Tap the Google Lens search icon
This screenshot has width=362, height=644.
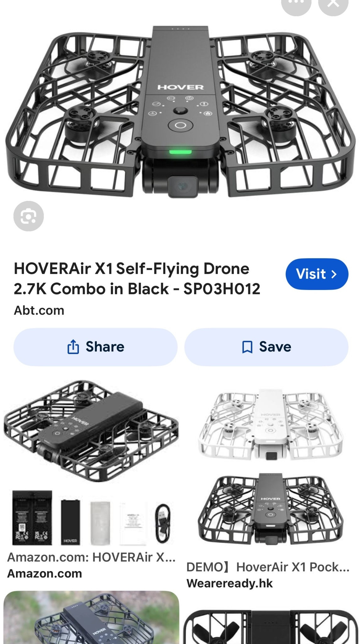tap(29, 216)
